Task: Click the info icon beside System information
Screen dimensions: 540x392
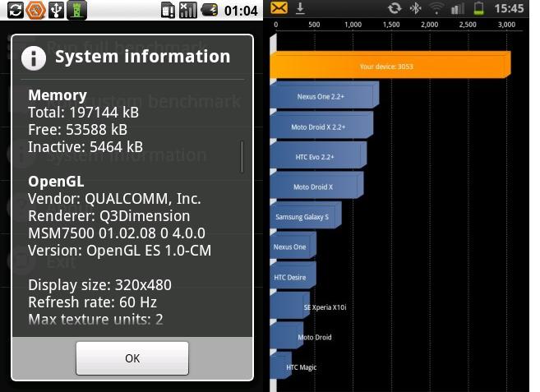Action: [x=34, y=58]
